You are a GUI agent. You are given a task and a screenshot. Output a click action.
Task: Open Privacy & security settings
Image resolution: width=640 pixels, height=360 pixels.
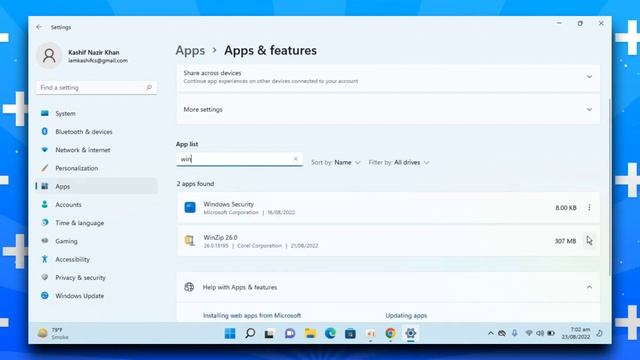tap(96, 278)
